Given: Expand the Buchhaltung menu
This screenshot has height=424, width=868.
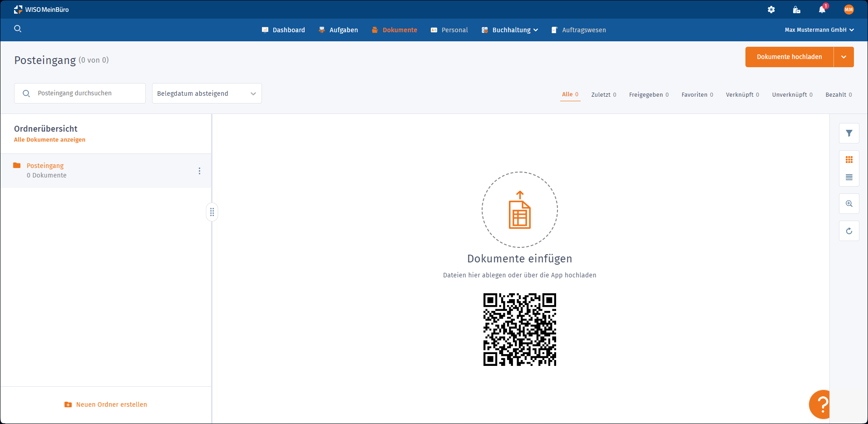Looking at the screenshot, I should 510,30.
